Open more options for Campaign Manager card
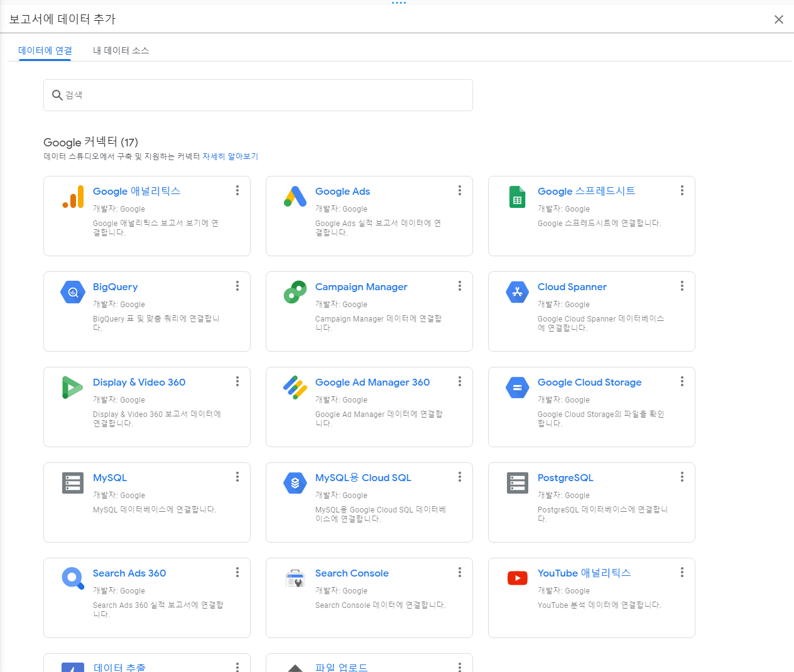 tap(460, 286)
